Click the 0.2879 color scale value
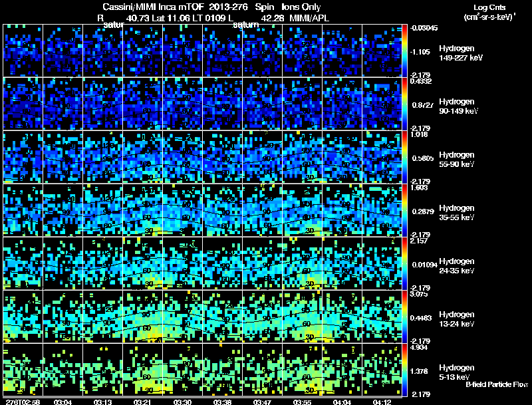This screenshot has height=405, width=532. [x=423, y=211]
